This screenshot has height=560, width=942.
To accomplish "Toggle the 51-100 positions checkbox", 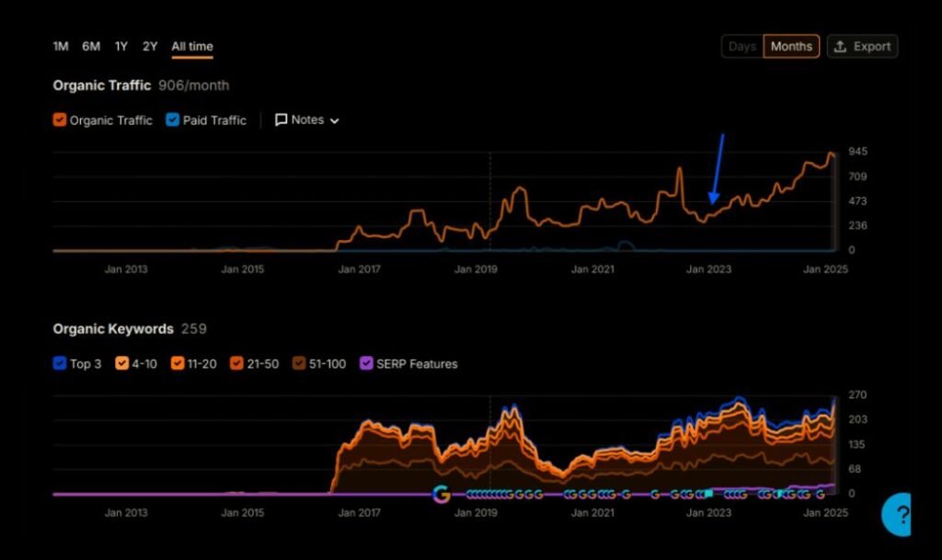I will tap(300, 363).
